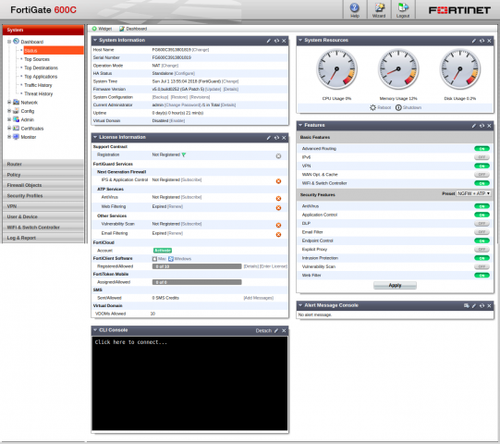500x444 pixels.
Task: Click Detach in CLI Console header
Action: coord(264,331)
